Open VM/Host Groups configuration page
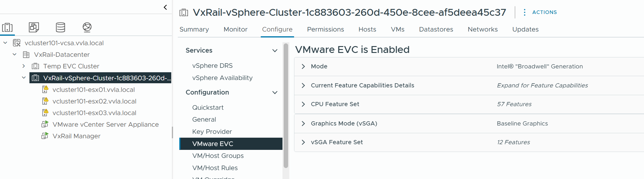Screen dimensions: 644x179 click(218, 156)
